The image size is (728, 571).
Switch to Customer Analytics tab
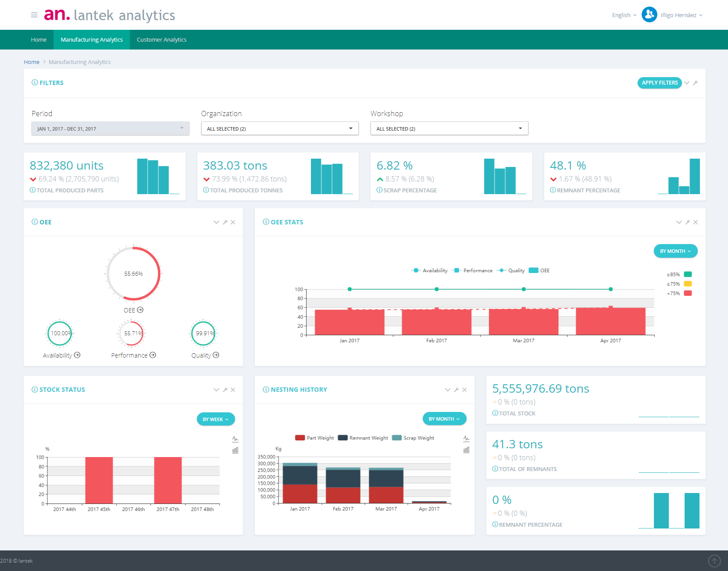pos(161,39)
